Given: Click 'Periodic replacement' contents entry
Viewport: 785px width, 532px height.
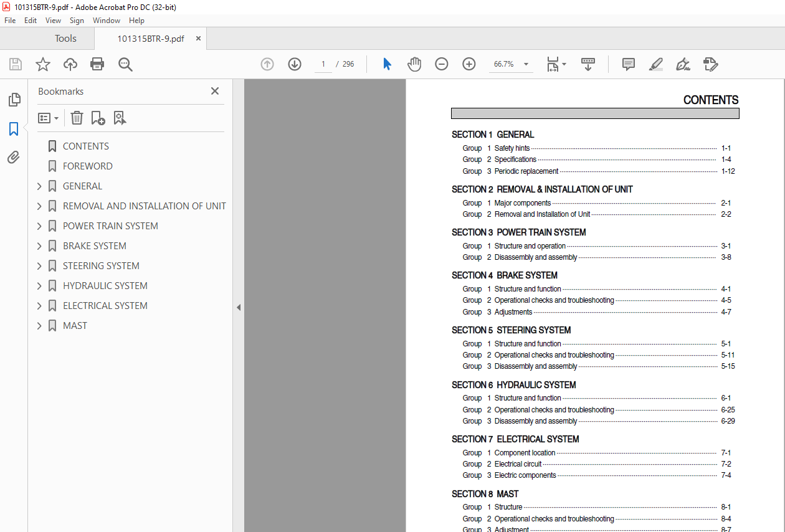Looking at the screenshot, I should tap(526, 171).
